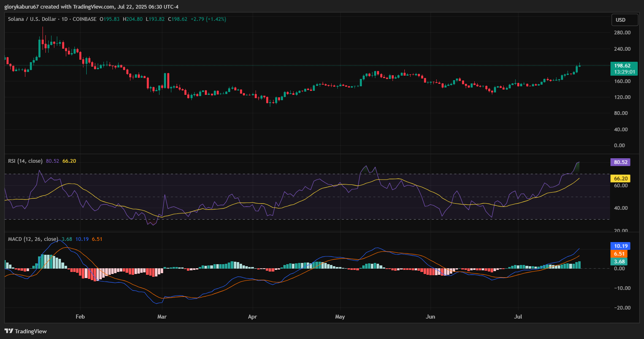
Task: Click the Apr label on time axis
Action: click(x=252, y=317)
